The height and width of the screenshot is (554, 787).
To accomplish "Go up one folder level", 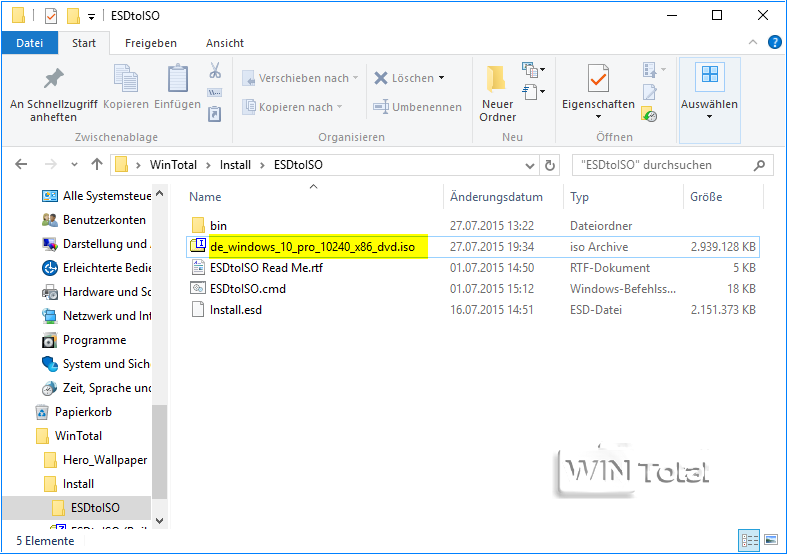I will 97,165.
